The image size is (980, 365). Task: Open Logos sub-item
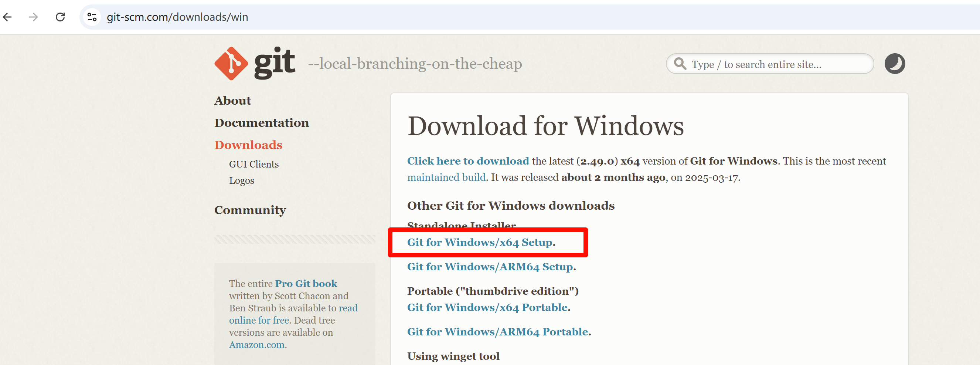(242, 180)
